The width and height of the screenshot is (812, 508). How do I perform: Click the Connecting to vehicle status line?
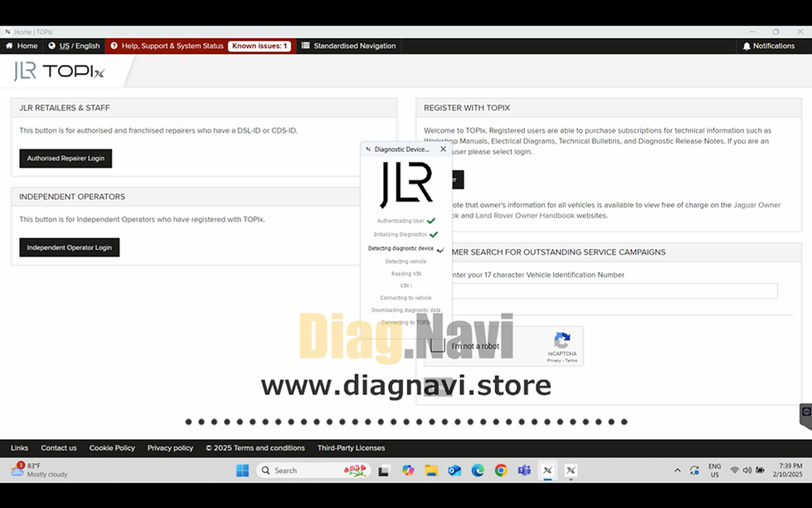pyautogui.click(x=406, y=297)
